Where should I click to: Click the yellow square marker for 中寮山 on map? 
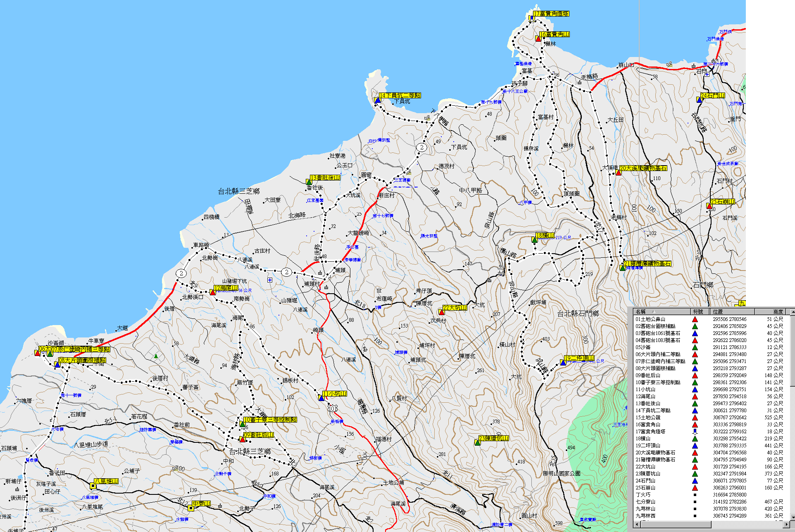point(191,508)
